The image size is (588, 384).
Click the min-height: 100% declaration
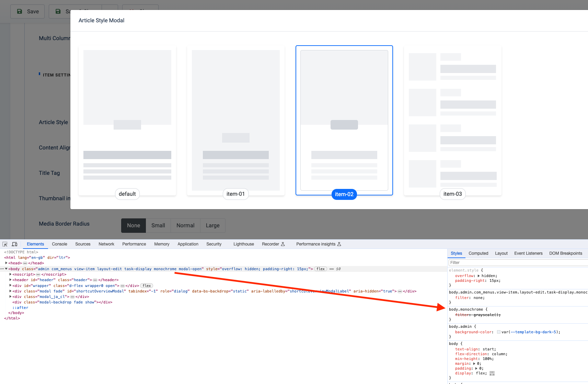tap(474, 359)
